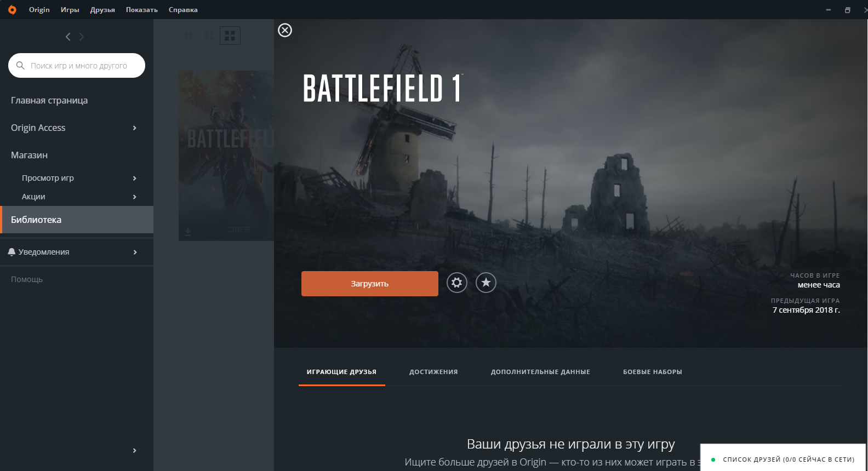Open the Боевые наборы tab
The image size is (868, 471).
pyautogui.click(x=653, y=372)
